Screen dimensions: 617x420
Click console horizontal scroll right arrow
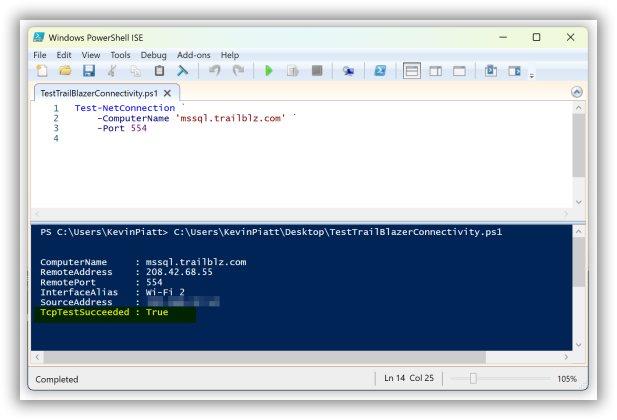tap(566, 357)
